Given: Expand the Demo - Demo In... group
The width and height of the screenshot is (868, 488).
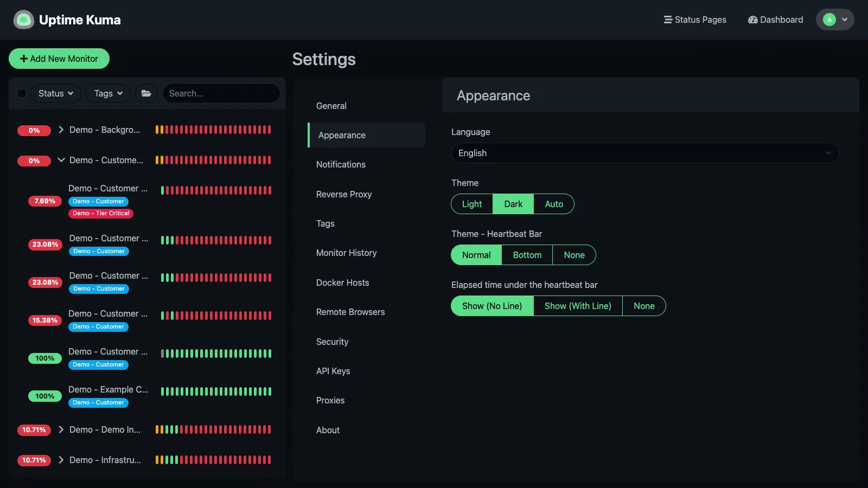Looking at the screenshot, I should pyautogui.click(x=61, y=429).
